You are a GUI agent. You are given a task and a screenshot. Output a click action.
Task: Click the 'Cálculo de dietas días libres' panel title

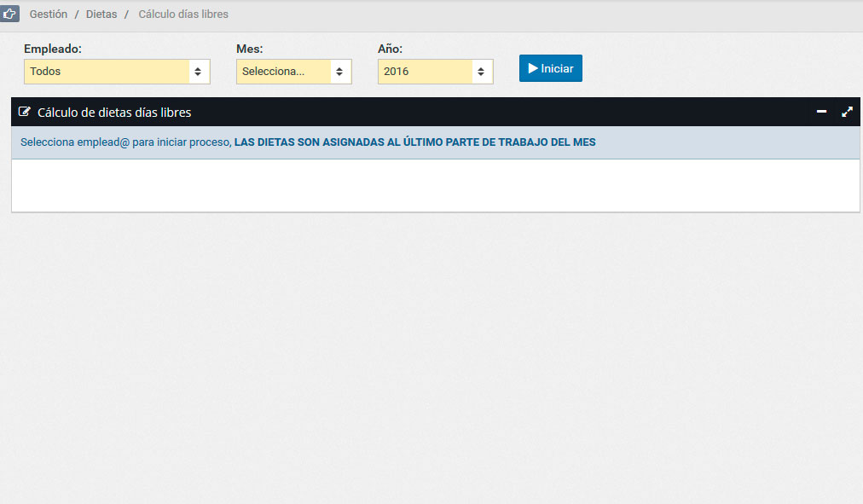coord(114,113)
